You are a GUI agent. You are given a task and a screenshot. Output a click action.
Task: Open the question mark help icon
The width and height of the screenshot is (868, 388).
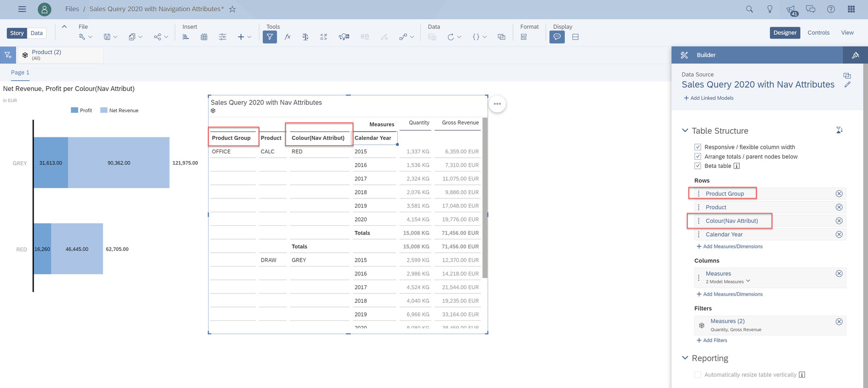pyautogui.click(x=831, y=9)
